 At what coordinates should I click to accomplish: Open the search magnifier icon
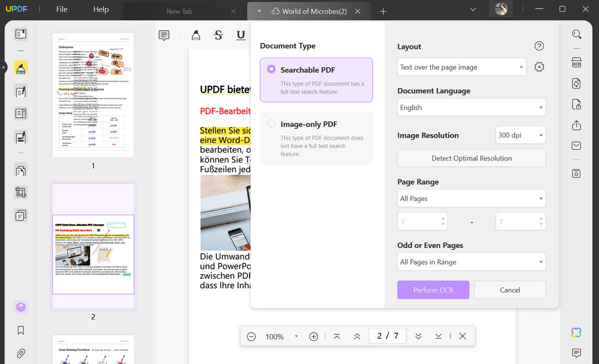pos(577,34)
